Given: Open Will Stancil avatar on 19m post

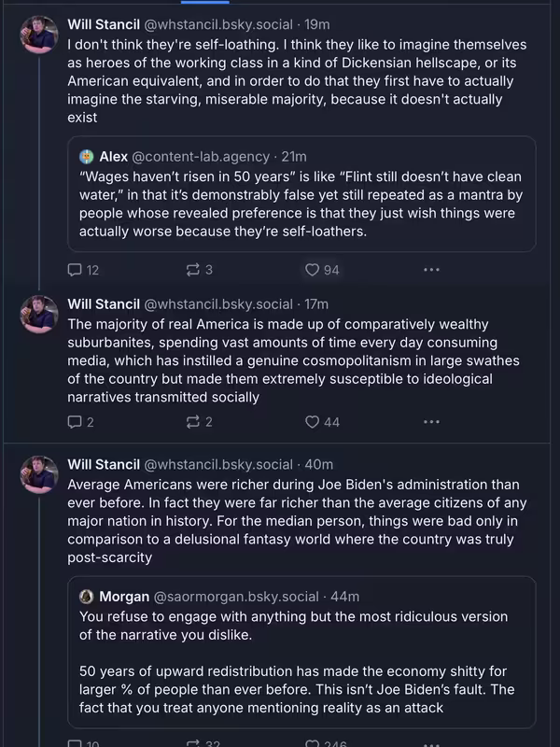Looking at the screenshot, I should pos(39,35).
